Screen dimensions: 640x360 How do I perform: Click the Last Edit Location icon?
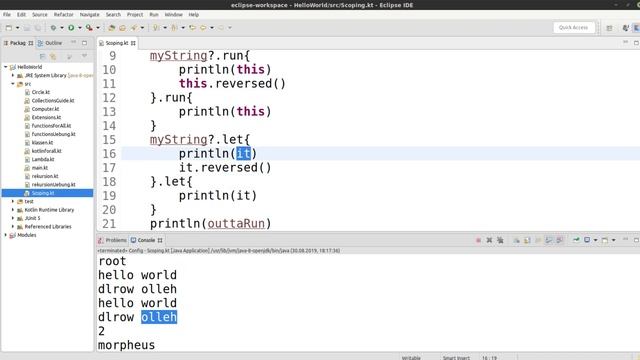(192, 28)
